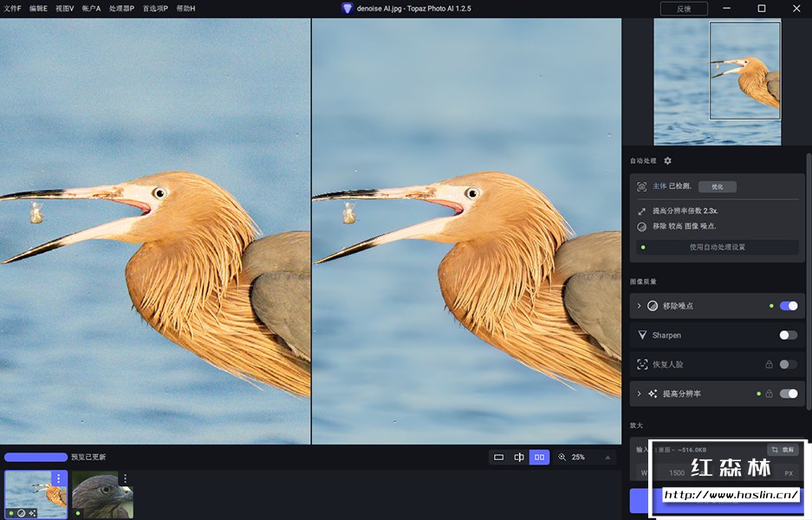
Task: Enable the Sharpen toggle
Action: coord(788,335)
